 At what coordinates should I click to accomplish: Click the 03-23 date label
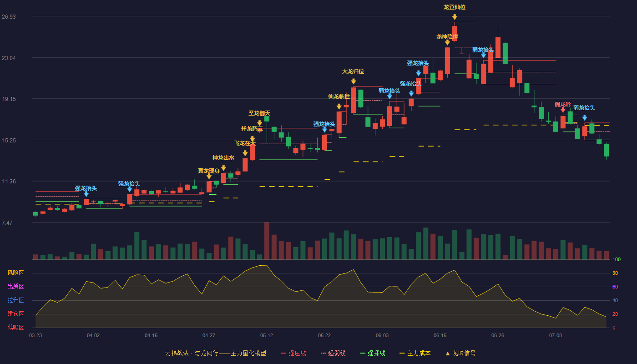(x=35, y=335)
